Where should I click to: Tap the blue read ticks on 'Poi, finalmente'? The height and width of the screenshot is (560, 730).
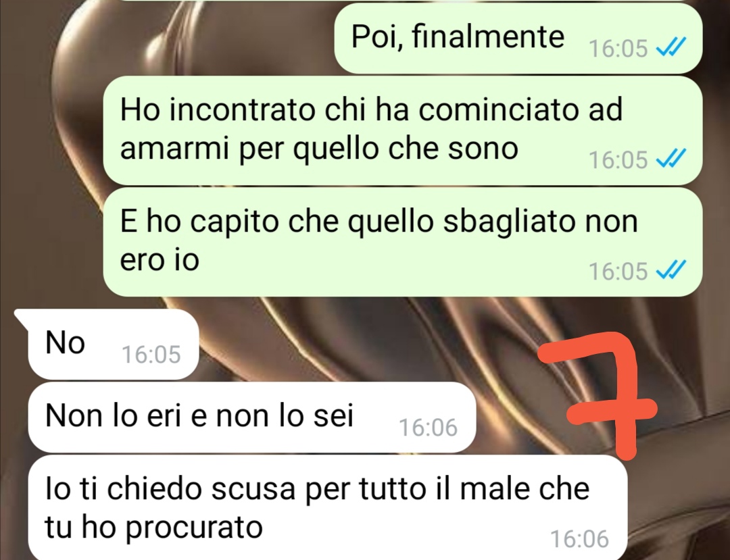point(671,47)
